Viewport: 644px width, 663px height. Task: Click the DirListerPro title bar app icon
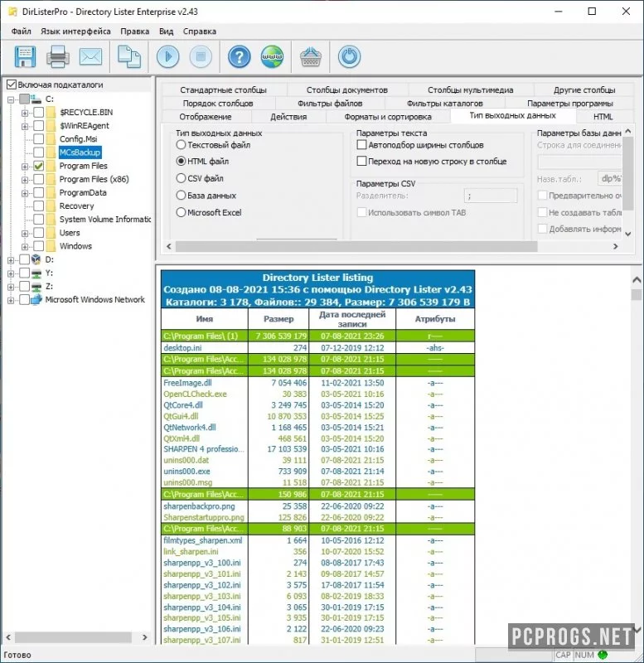pos(13,12)
